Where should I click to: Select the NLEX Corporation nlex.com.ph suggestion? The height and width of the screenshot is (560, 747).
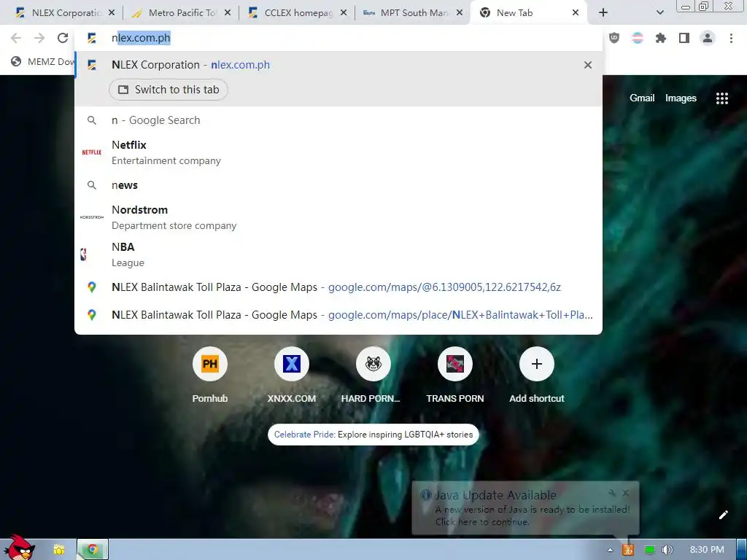click(x=338, y=65)
